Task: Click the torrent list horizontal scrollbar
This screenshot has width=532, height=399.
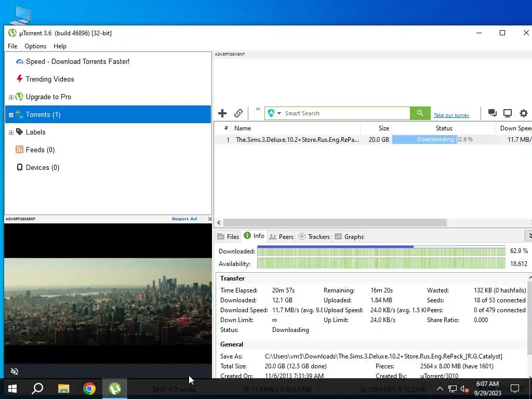Action: [335, 222]
